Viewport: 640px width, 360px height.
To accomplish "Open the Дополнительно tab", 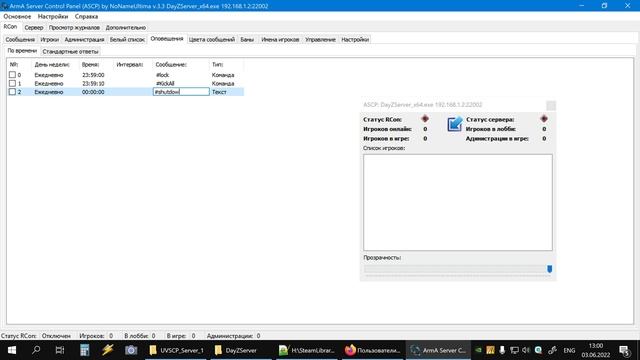I will [x=126, y=28].
